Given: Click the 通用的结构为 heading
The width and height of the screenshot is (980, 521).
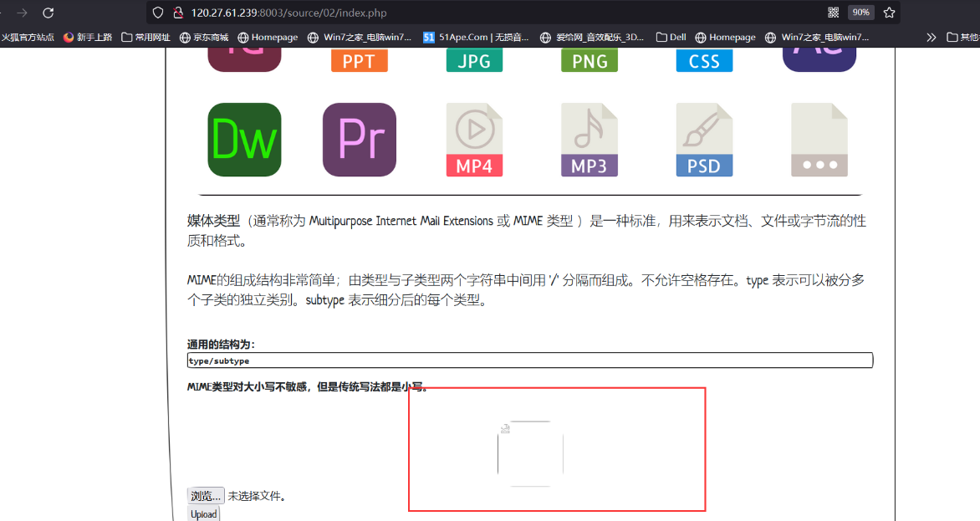Looking at the screenshot, I should (221, 345).
